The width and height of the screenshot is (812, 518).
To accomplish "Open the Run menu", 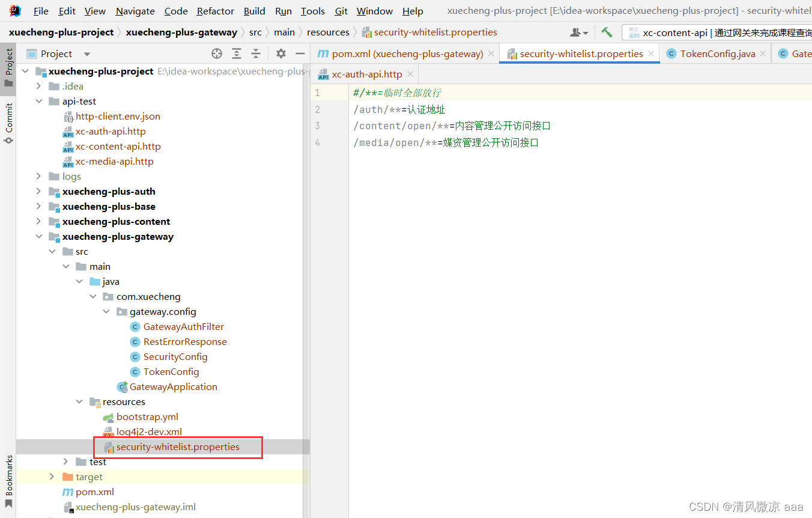I will point(283,11).
